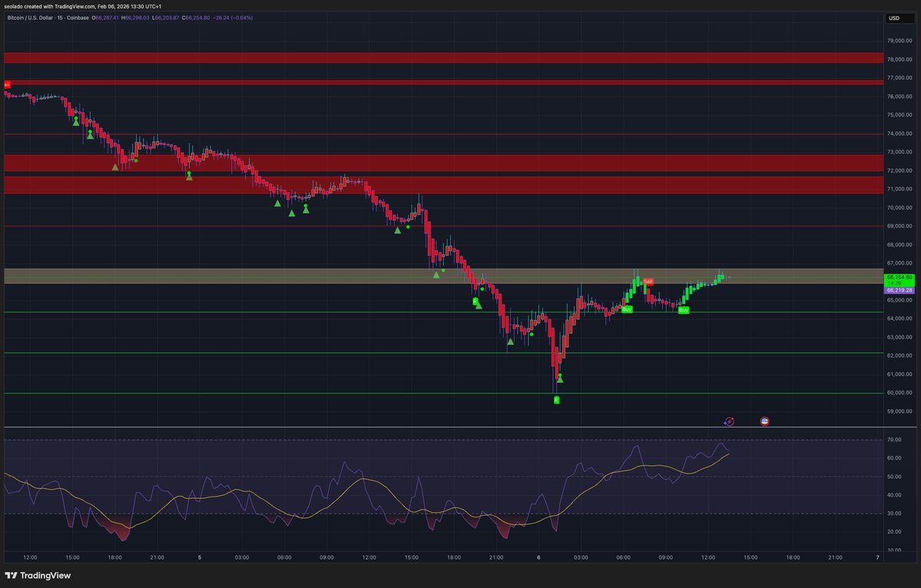The width and height of the screenshot is (921, 588).
Task: Click the 69,000.00 price axis label
Action: point(899,226)
